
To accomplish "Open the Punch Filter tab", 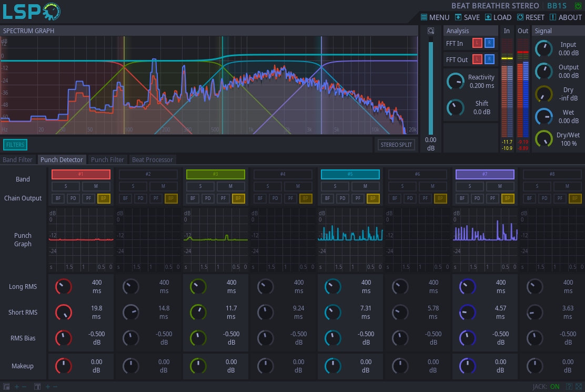I will 107,159.
